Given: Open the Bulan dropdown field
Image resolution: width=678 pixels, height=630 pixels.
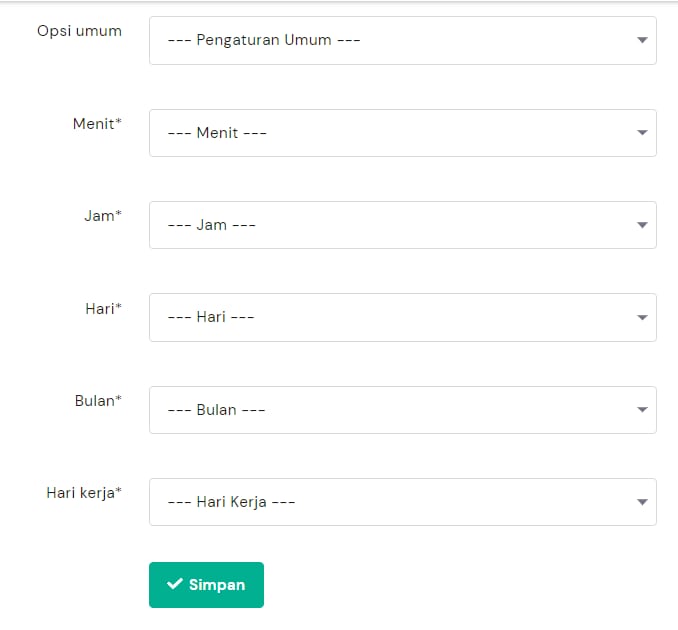Looking at the screenshot, I should pos(402,410).
